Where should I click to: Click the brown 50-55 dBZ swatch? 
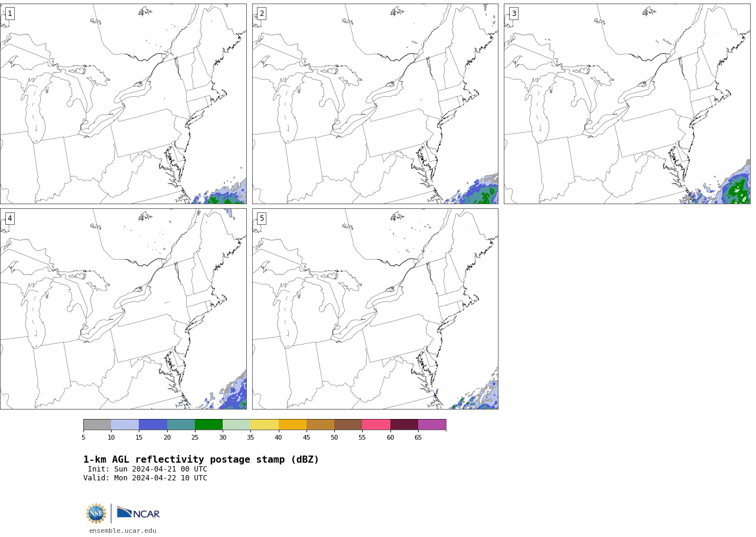point(348,425)
